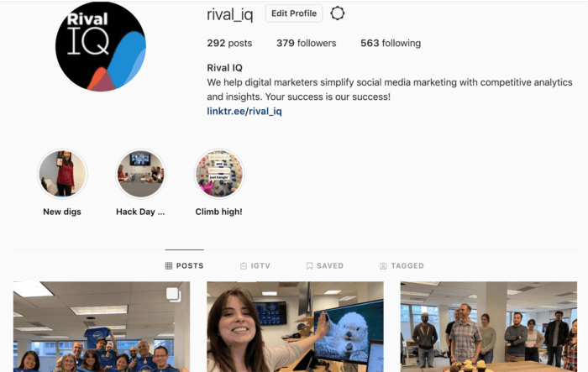View the 379 followers list

point(307,43)
